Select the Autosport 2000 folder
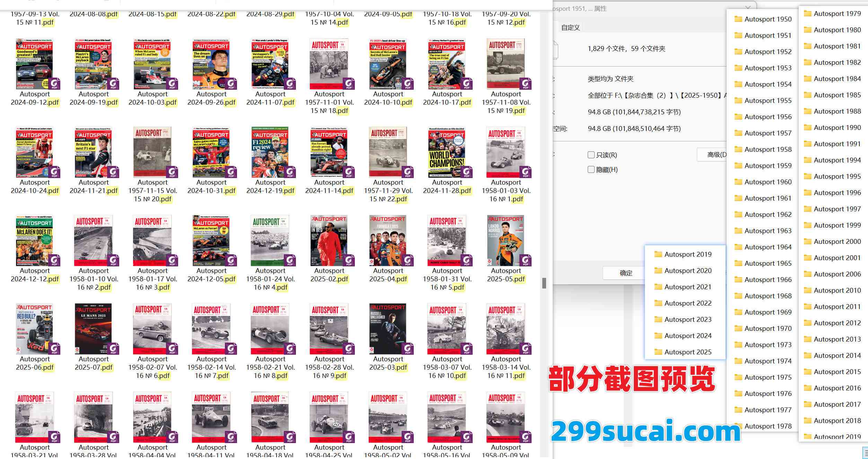Viewport: 868px width, 459px height. 837,241
